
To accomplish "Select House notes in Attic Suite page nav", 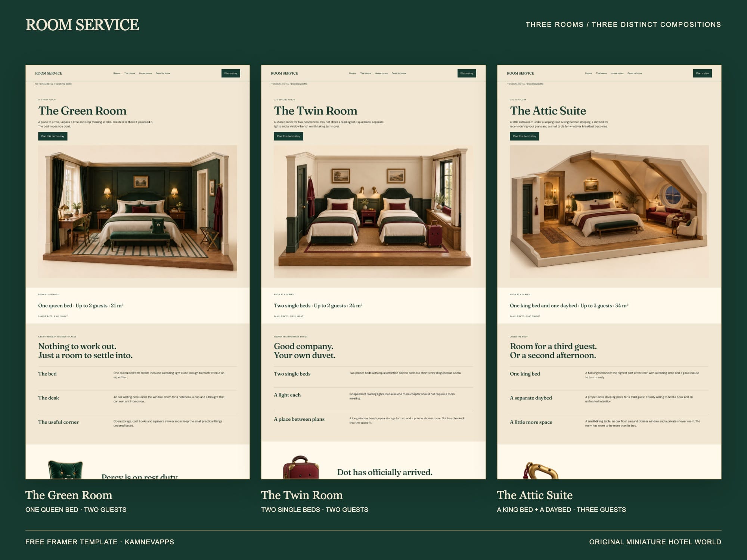I will 617,74.
